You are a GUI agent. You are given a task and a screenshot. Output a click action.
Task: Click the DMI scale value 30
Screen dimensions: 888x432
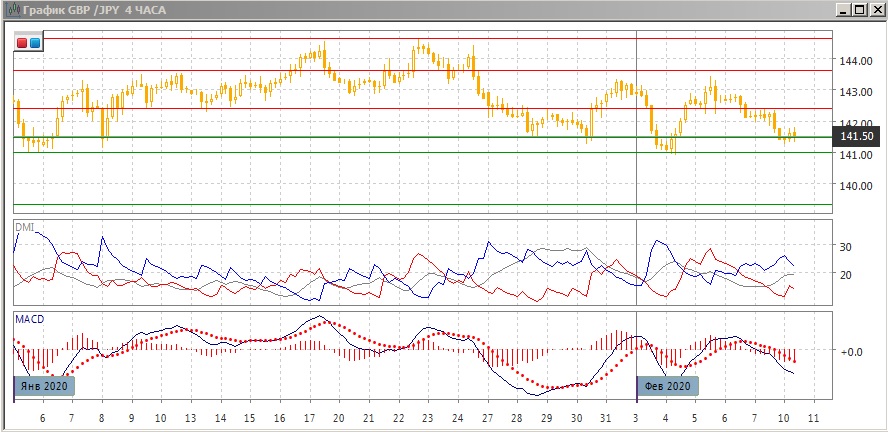coord(846,247)
